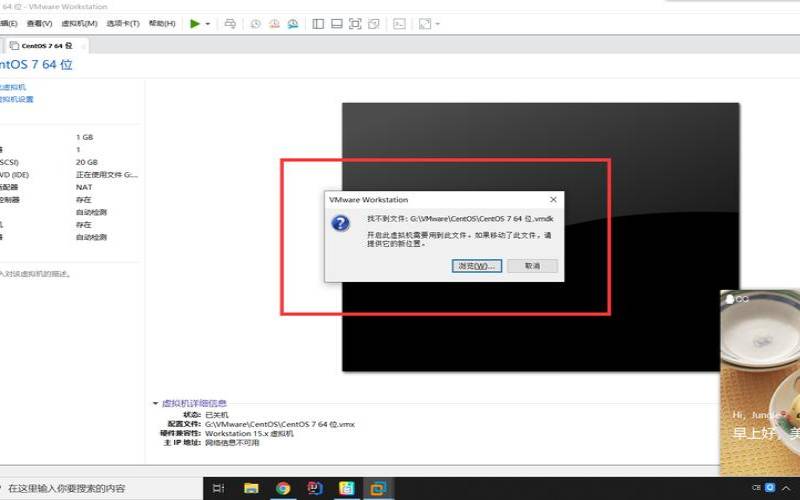Screen dimensions: 800x500
Task: Open the 查看(V) menu
Action: (x=39, y=23)
